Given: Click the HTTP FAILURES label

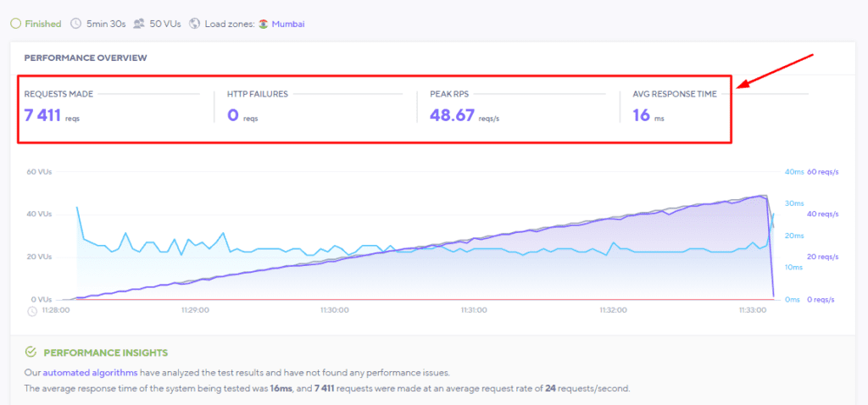Looking at the screenshot, I should click(x=258, y=94).
